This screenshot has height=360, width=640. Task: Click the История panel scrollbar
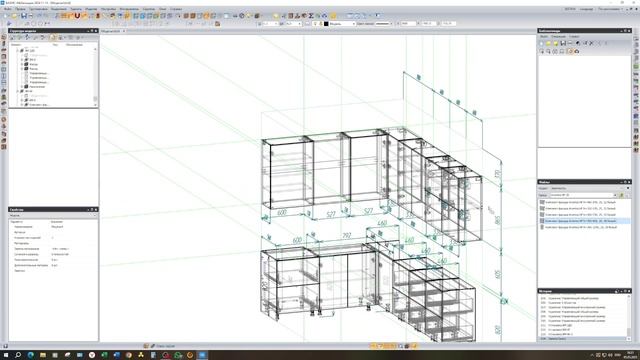click(x=629, y=317)
